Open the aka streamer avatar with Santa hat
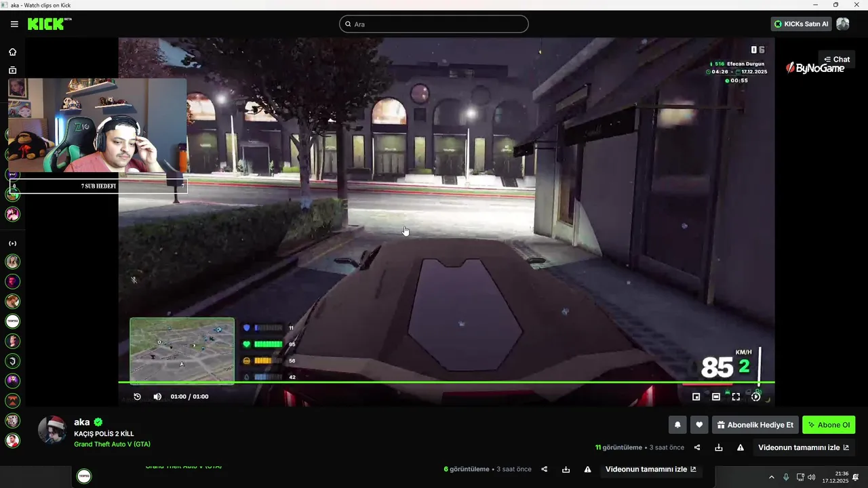Image resolution: width=868 pixels, height=488 pixels. pyautogui.click(x=52, y=430)
